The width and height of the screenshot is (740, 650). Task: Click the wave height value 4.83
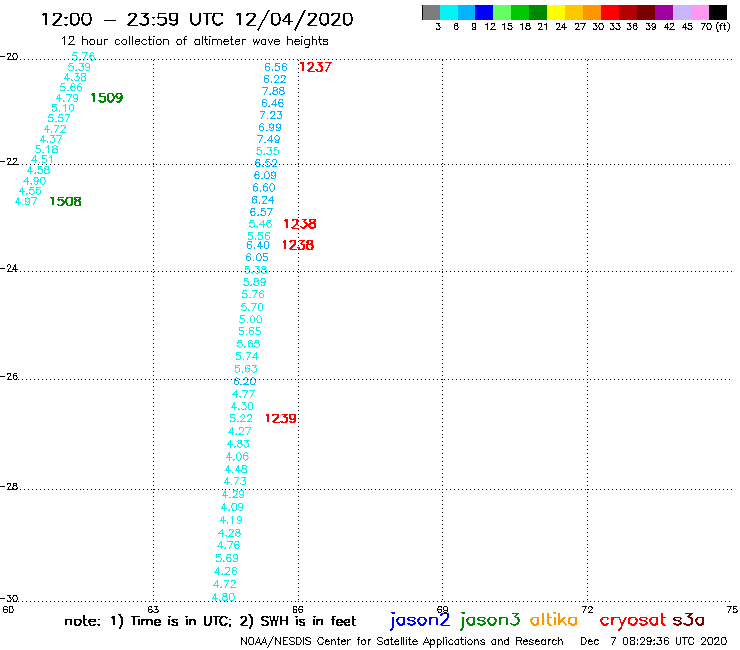coord(238,444)
